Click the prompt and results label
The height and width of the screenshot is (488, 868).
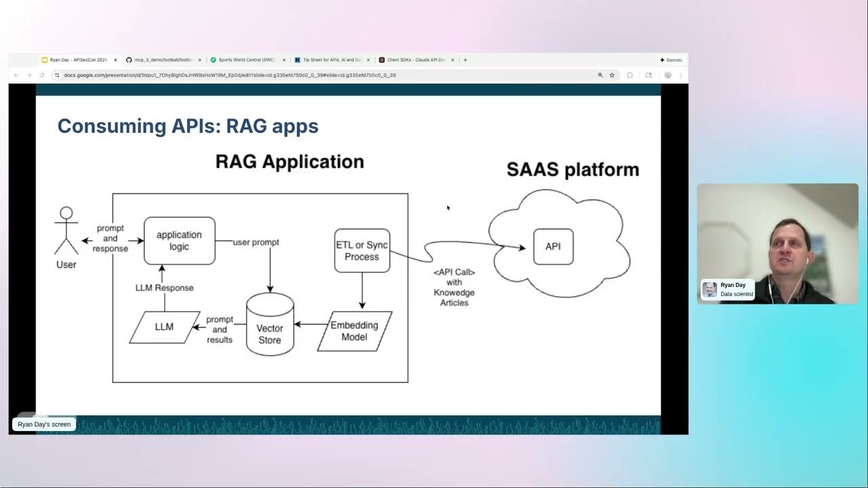tap(220, 329)
